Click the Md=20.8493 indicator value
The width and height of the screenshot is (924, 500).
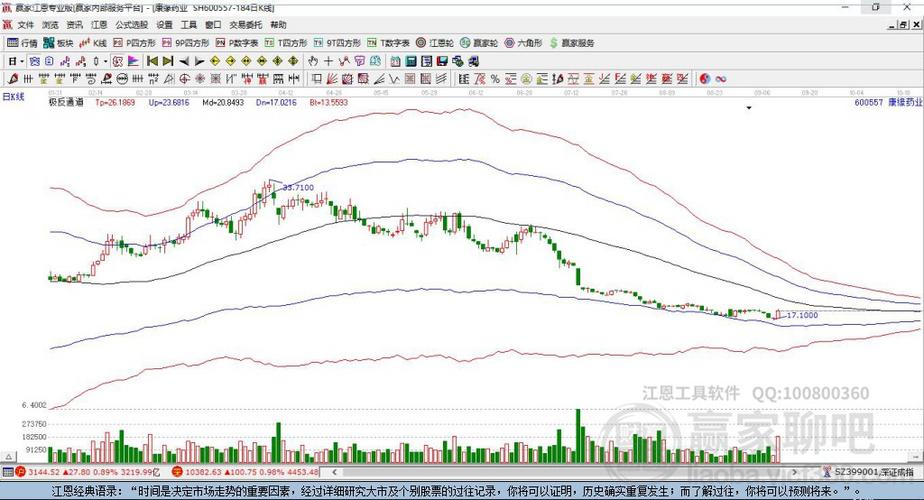(223, 102)
